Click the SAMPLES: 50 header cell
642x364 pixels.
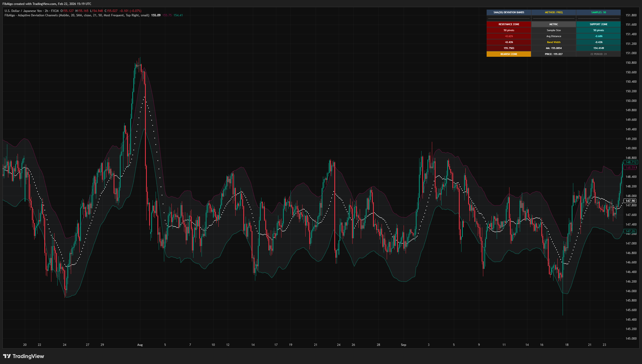(599, 12)
